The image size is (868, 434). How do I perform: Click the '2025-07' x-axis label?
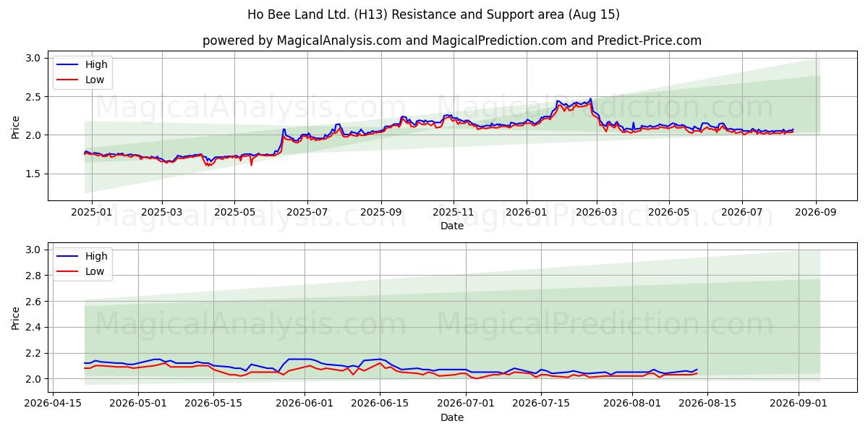point(307,212)
